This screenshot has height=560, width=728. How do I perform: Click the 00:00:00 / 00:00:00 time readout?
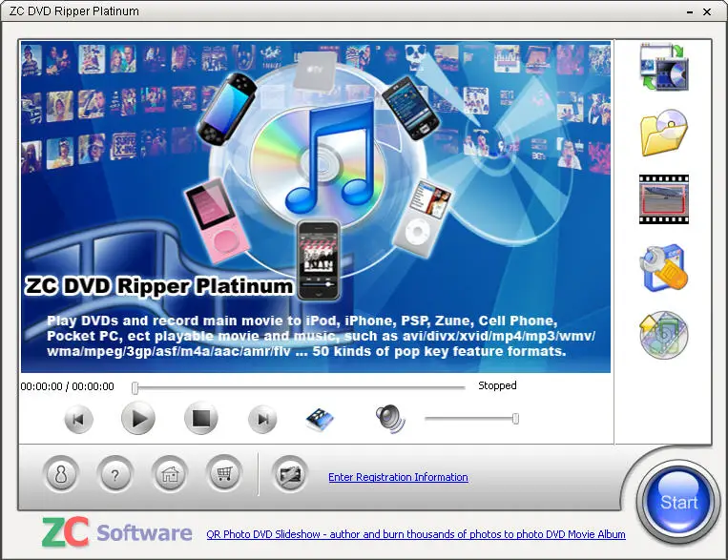click(x=68, y=386)
